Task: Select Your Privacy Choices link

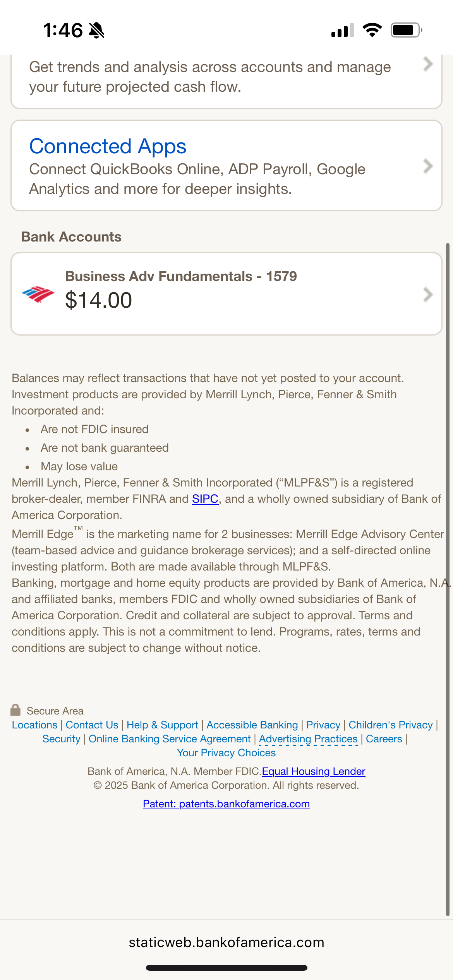Action: 226,753
